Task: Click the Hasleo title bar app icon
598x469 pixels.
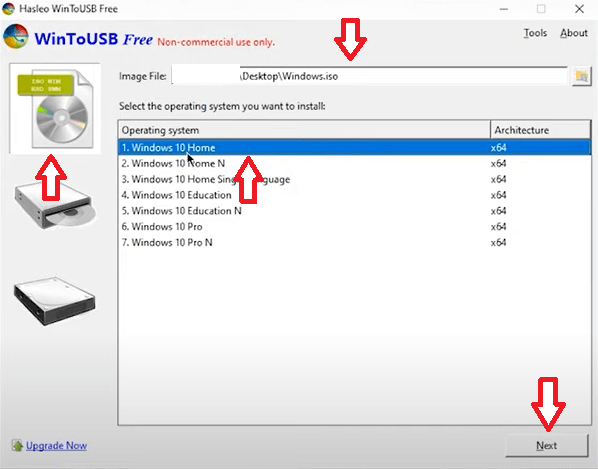Action: [x=8, y=8]
